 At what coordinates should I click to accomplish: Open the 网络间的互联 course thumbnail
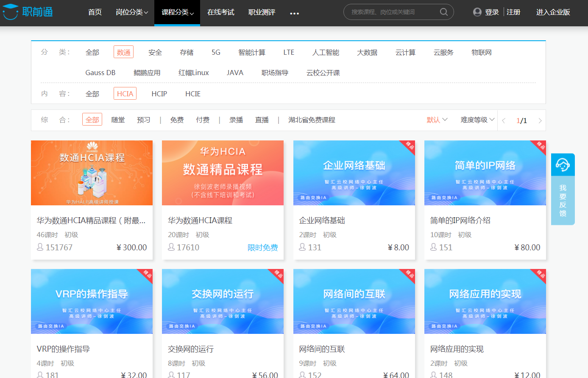pos(354,301)
